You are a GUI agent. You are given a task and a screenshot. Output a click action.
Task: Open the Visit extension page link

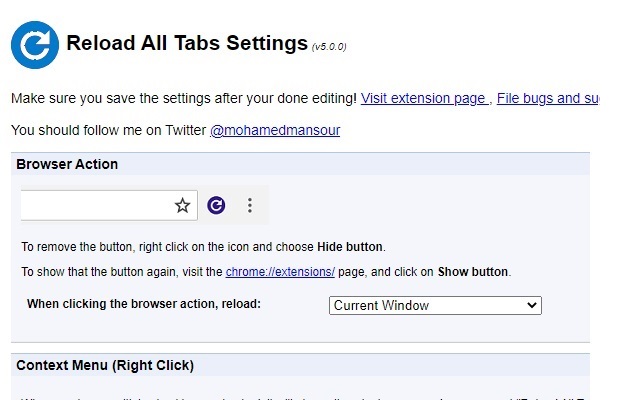click(424, 98)
